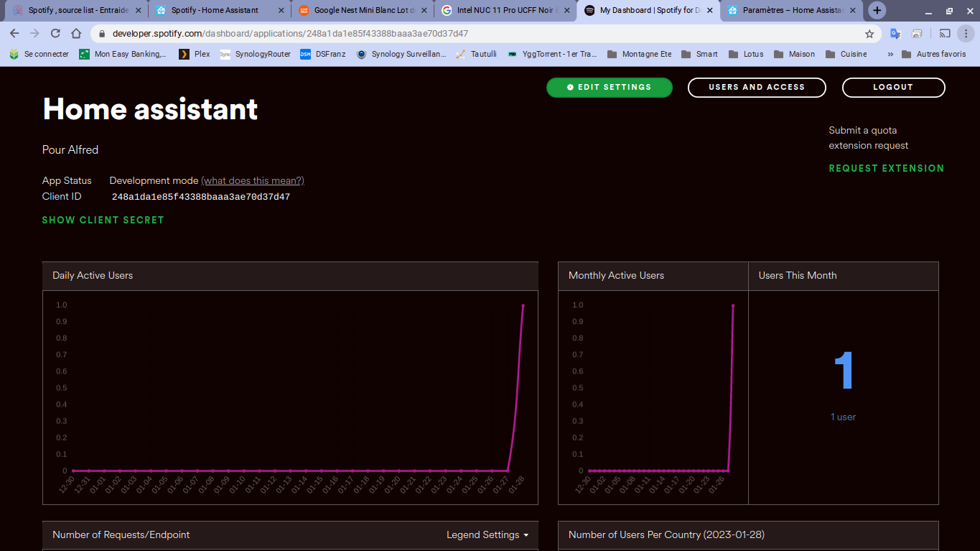Click the large blue 1 user count
The image size is (980, 551).
(844, 371)
